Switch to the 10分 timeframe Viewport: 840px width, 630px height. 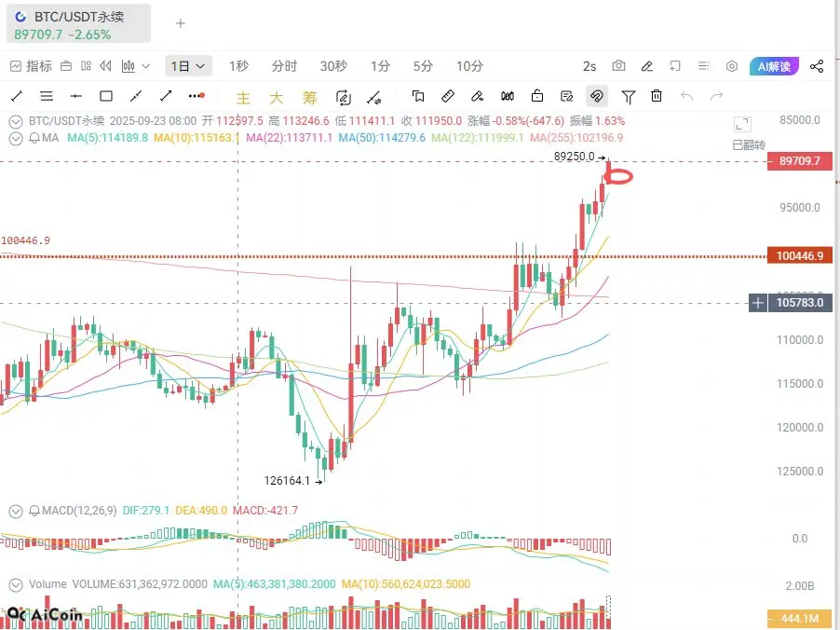[469, 66]
